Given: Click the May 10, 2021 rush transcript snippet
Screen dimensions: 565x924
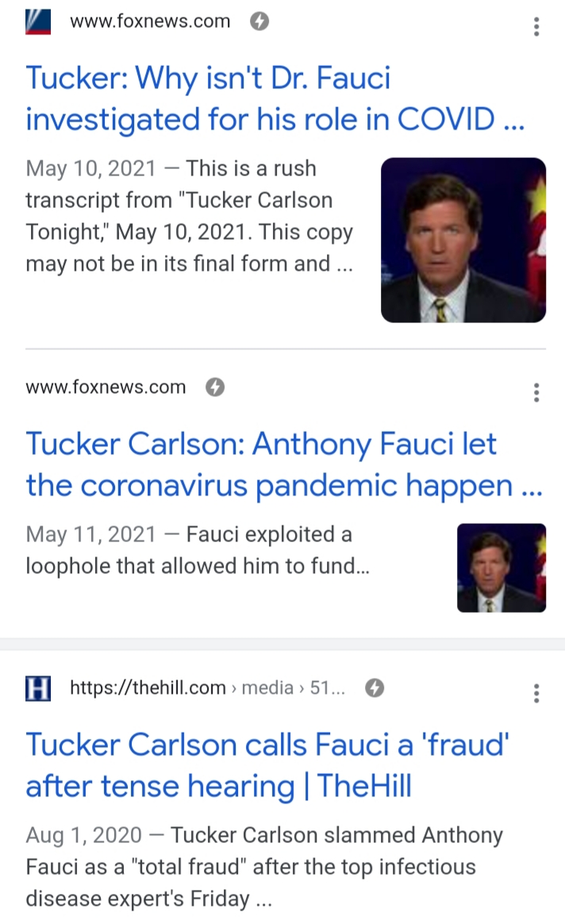Looking at the screenshot, I should point(189,216).
